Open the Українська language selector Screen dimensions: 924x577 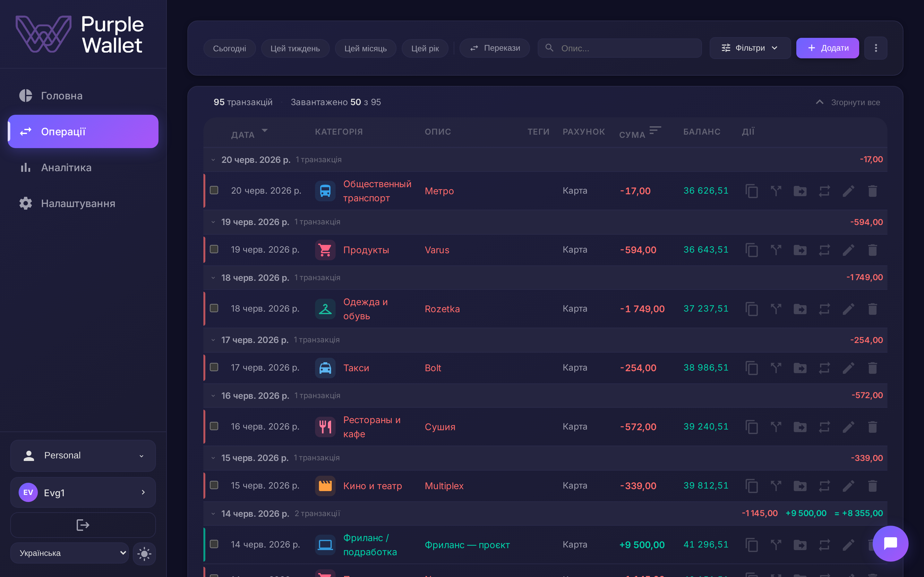point(70,553)
